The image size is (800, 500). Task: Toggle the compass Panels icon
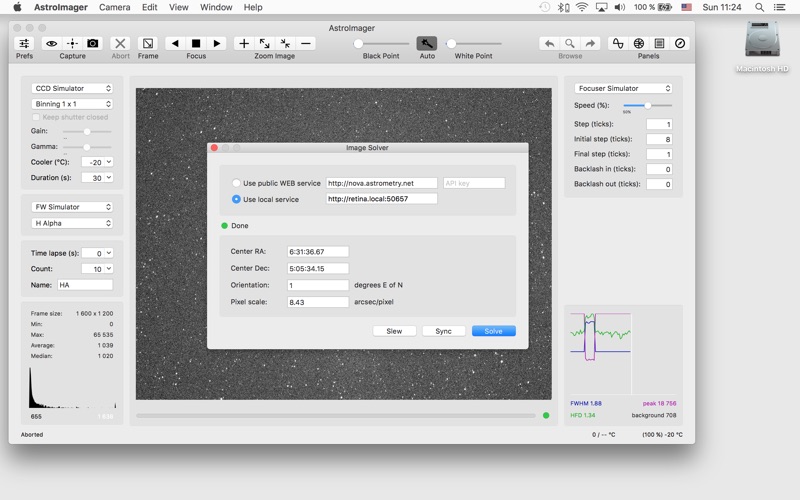pos(680,43)
